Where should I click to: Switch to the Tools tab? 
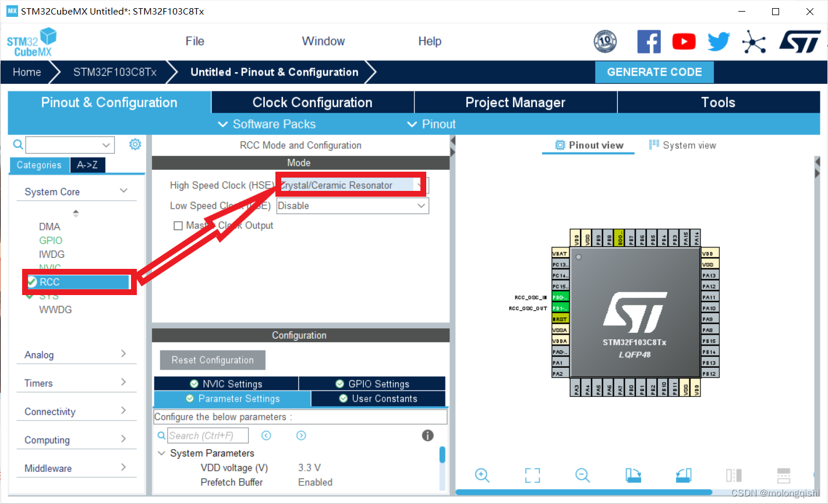coord(719,102)
